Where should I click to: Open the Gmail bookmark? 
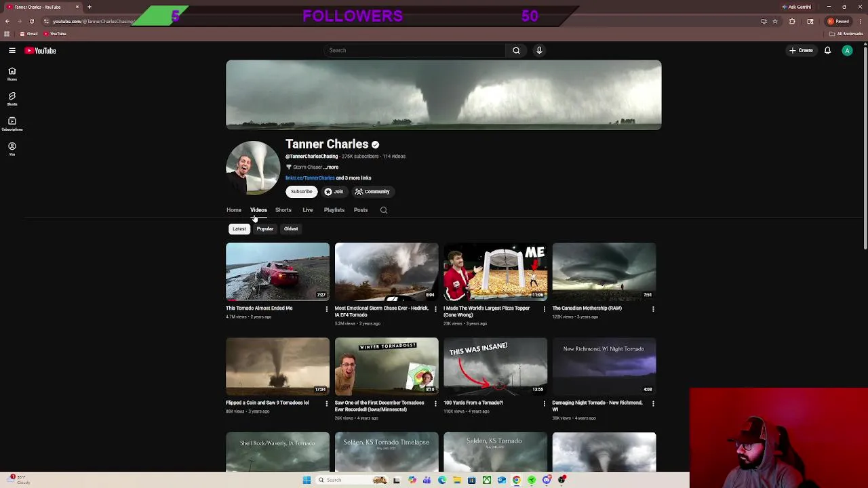pyautogui.click(x=28, y=34)
